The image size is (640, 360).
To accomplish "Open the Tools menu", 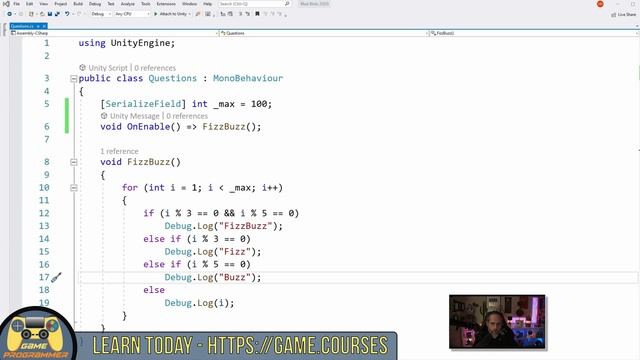I will (x=145, y=4).
